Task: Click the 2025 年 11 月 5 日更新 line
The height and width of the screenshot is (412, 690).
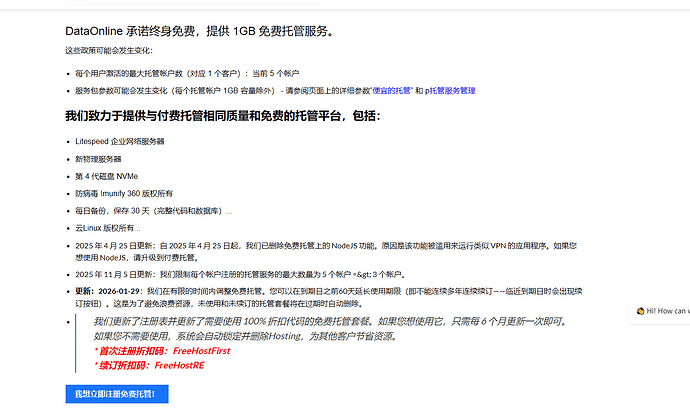Action: (240, 275)
